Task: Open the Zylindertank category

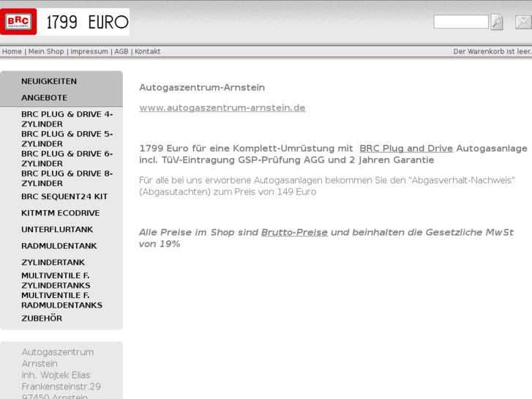Action: tap(53, 263)
